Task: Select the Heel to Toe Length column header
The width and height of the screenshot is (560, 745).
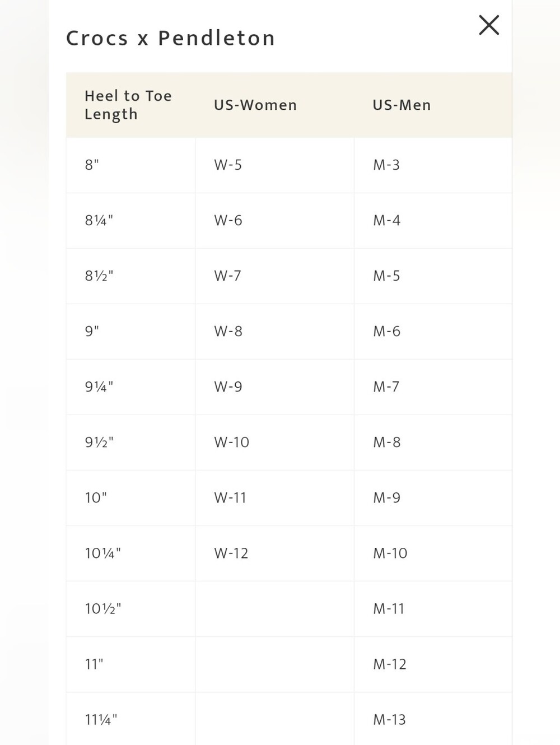Action: click(x=128, y=105)
